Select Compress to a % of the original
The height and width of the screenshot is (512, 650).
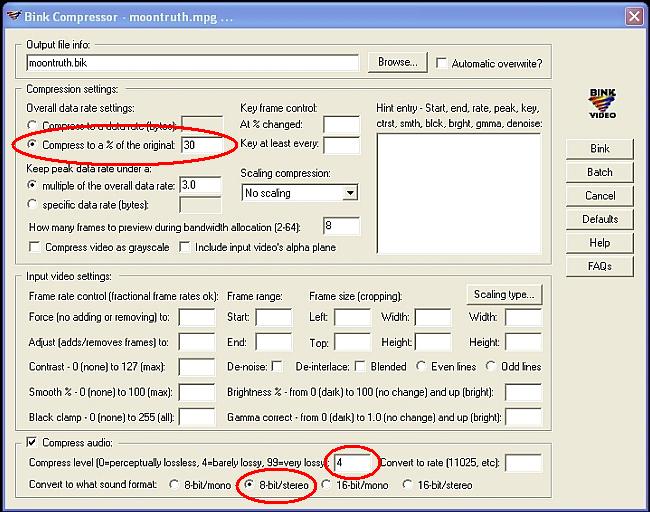[x=32, y=144]
